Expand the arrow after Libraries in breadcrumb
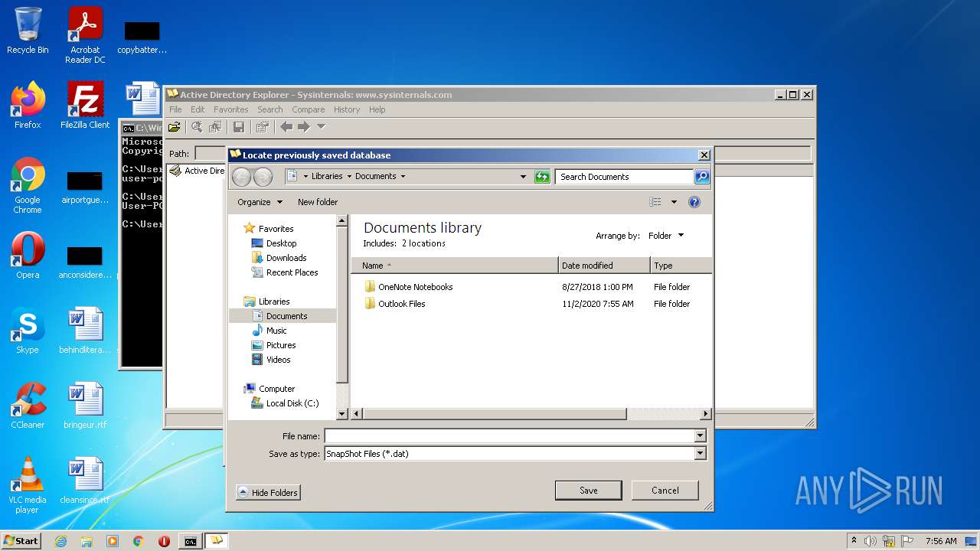Screen dimensions: 980x551 click(349, 177)
